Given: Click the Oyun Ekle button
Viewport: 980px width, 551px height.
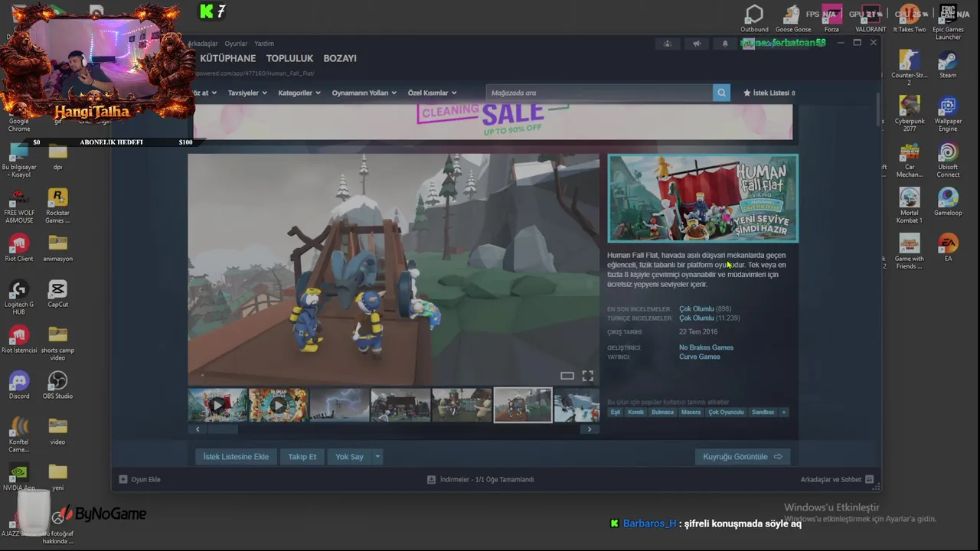Looking at the screenshot, I should [139, 479].
